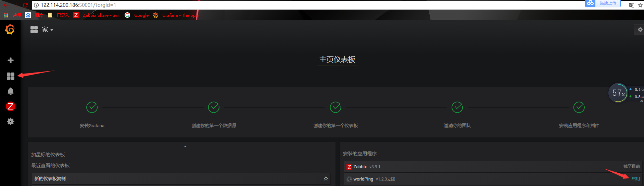Click the 安装Grafana check mark step
Viewport: 644px width, 186px height.
coord(92,107)
